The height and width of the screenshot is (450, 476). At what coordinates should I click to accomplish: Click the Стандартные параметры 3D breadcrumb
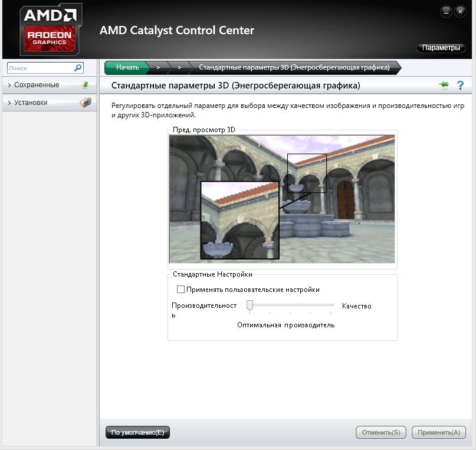pyautogui.click(x=294, y=67)
